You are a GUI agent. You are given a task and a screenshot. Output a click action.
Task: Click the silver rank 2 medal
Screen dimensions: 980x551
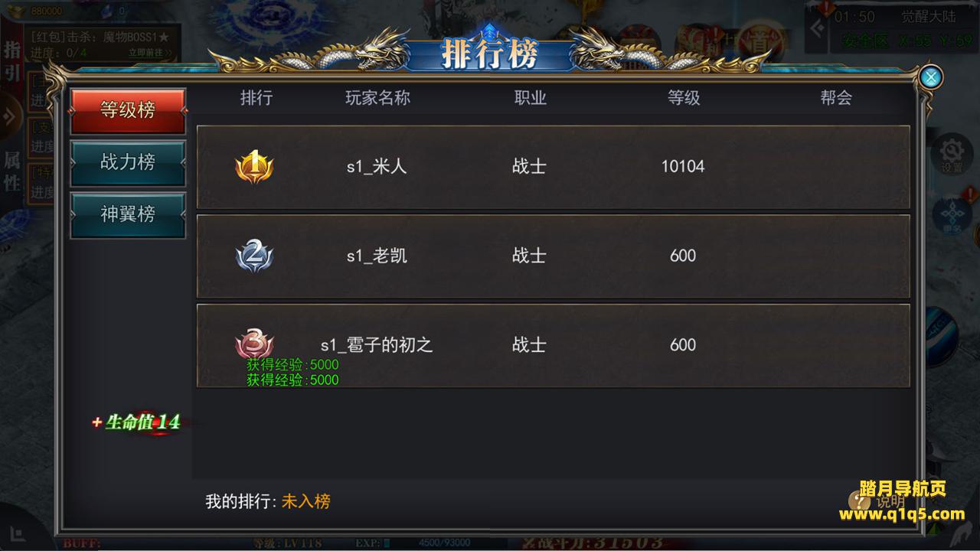pyautogui.click(x=254, y=256)
